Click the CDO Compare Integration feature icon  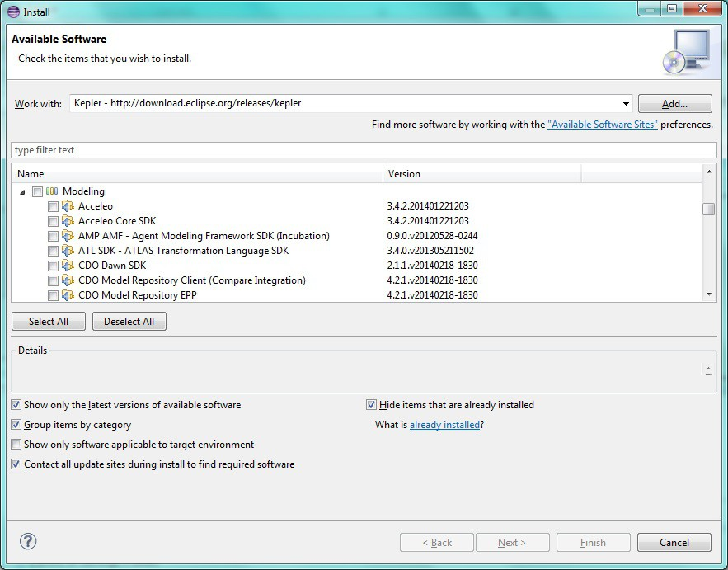(x=68, y=280)
